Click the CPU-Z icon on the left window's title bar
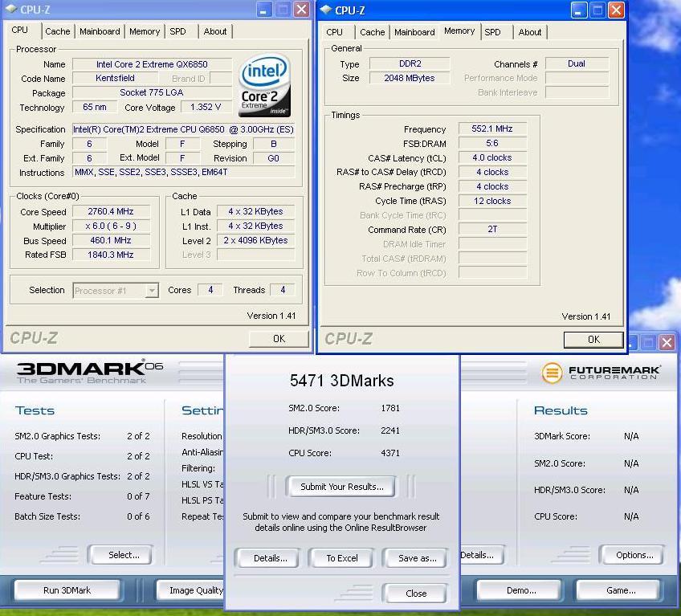 point(10,10)
